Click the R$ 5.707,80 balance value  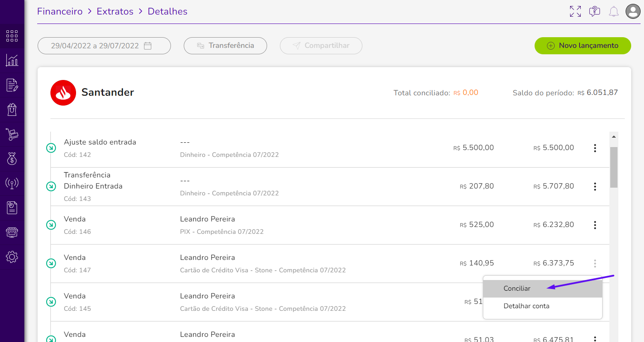point(554,186)
